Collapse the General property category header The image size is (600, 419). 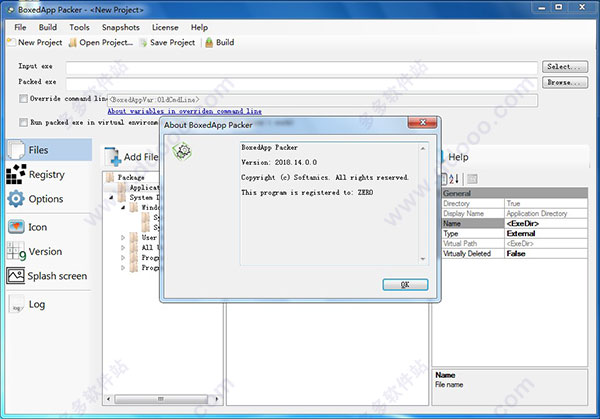515,193
